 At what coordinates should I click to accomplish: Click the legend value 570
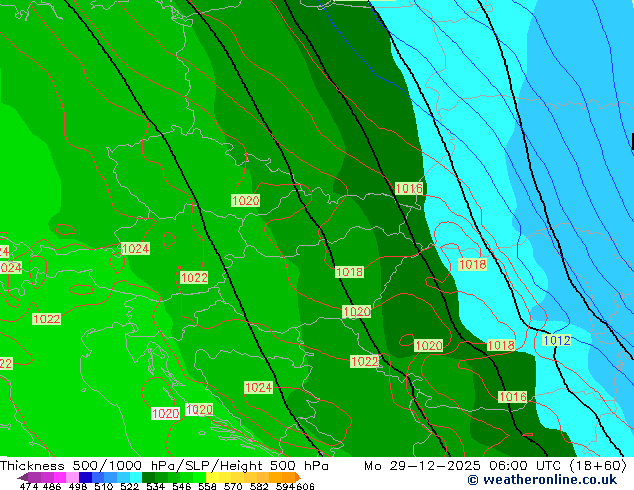233,486
